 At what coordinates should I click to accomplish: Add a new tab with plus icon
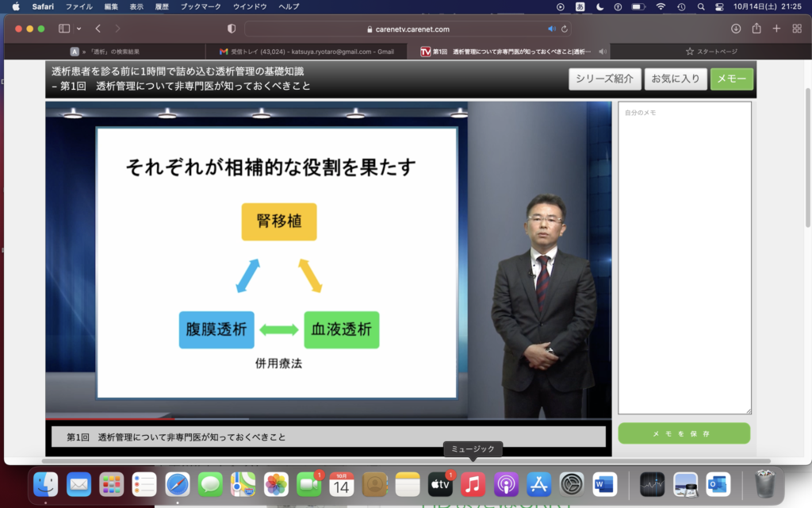tap(776, 29)
